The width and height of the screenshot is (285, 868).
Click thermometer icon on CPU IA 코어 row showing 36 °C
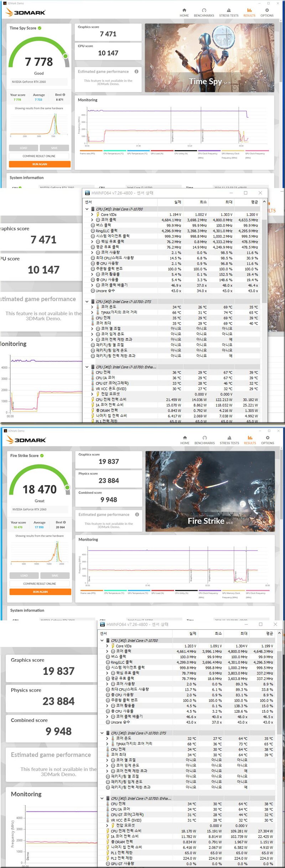(93, 378)
